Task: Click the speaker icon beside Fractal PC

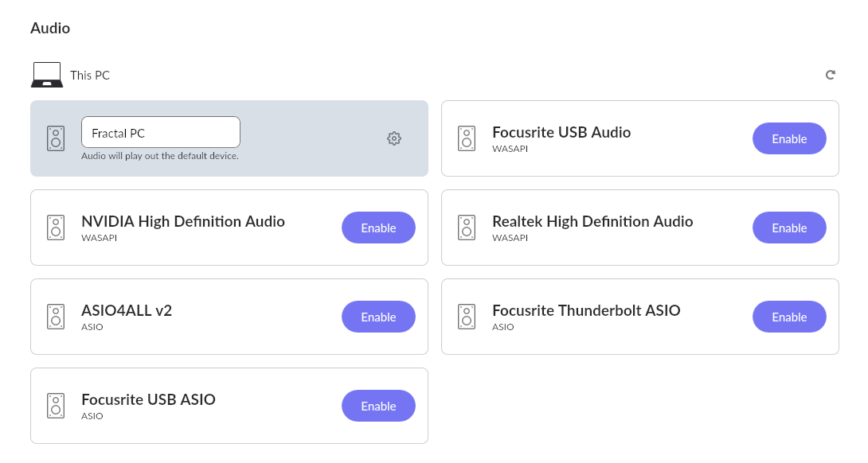Action: click(x=56, y=138)
